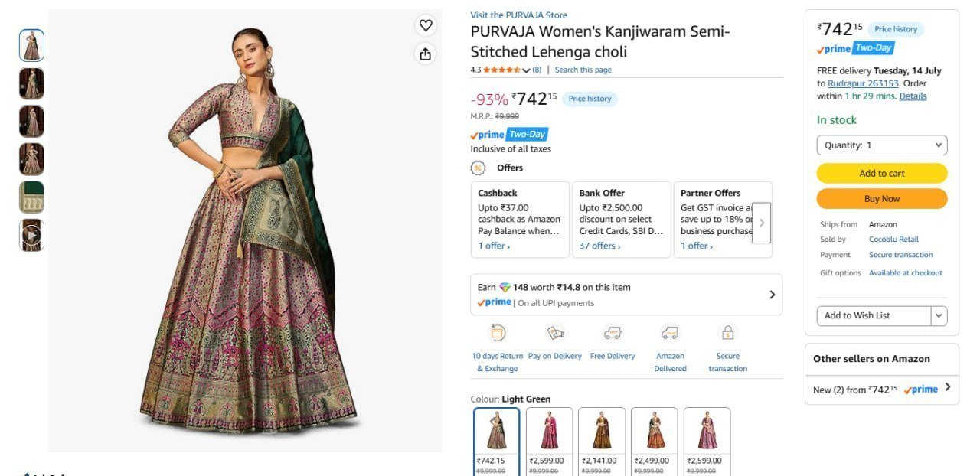Click the 10 days Return & Exchange icon
Viewport: 980px width, 476px height.
coord(498,333)
